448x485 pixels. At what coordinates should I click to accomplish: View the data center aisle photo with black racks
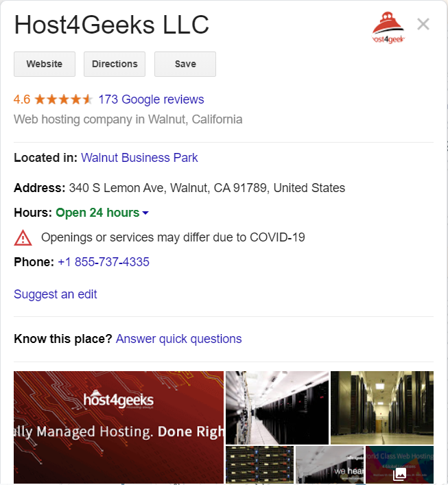277,407
